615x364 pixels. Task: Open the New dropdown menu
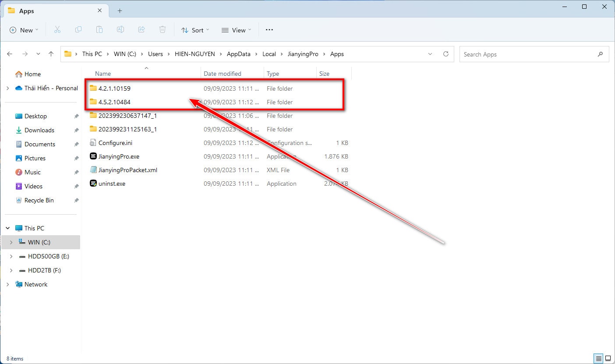tap(24, 30)
